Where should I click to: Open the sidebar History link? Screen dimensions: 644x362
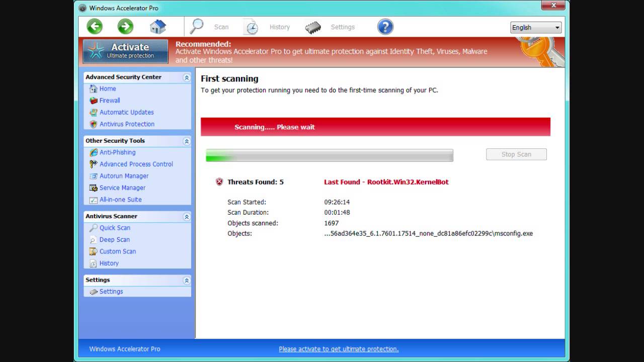click(109, 263)
